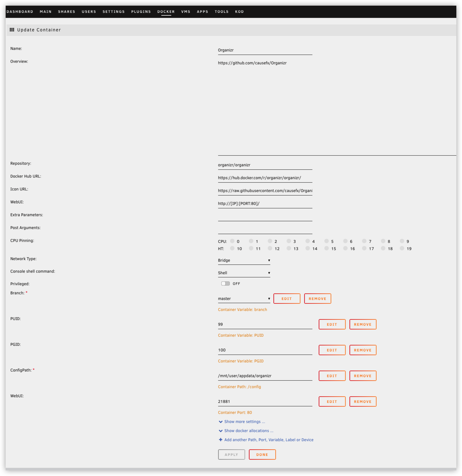Expand Show docker allocations
Screen dimensions: 462x476
248,431
